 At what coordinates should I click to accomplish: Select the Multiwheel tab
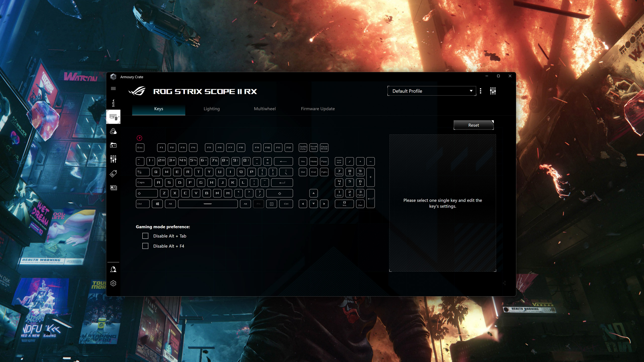[x=264, y=108]
